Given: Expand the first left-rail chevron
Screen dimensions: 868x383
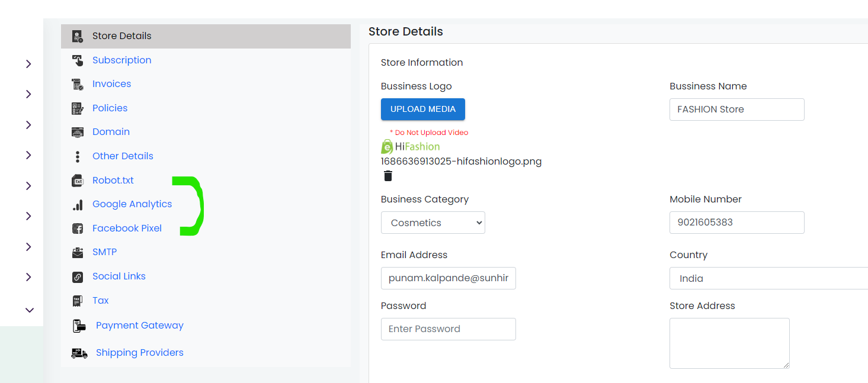Looking at the screenshot, I should (x=28, y=64).
